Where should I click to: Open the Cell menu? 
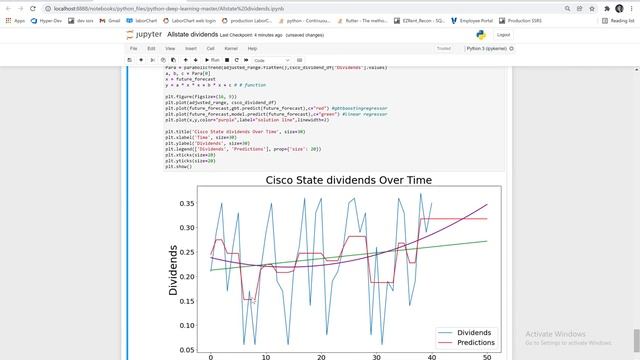click(x=210, y=48)
